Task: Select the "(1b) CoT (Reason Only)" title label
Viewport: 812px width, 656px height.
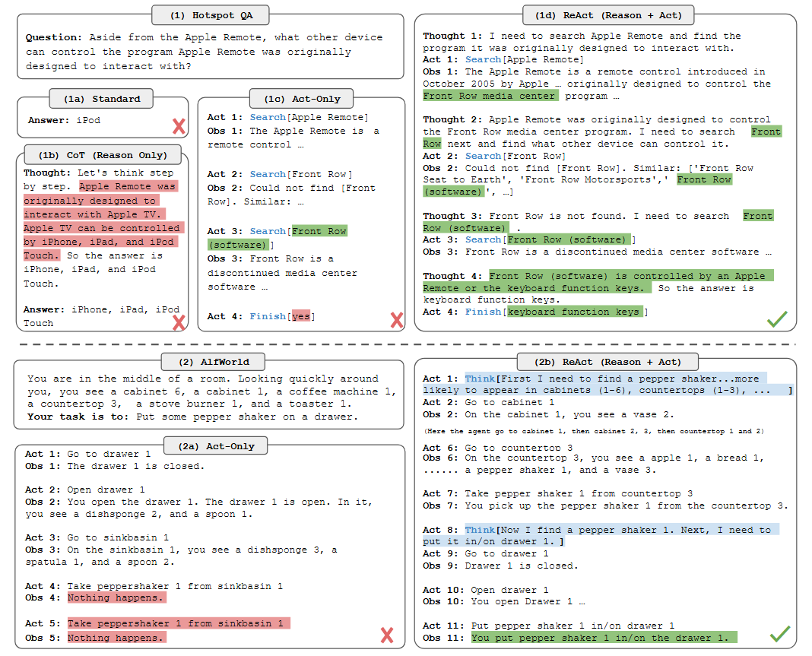Action: coord(103,155)
